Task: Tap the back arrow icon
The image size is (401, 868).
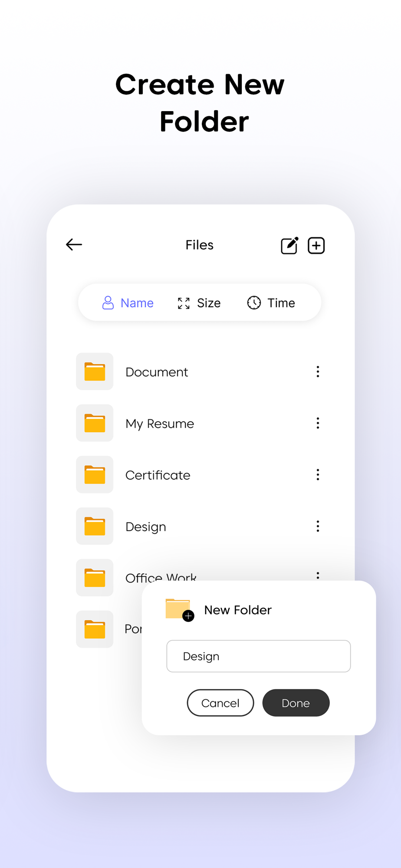Action: click(x=74, y=245)
